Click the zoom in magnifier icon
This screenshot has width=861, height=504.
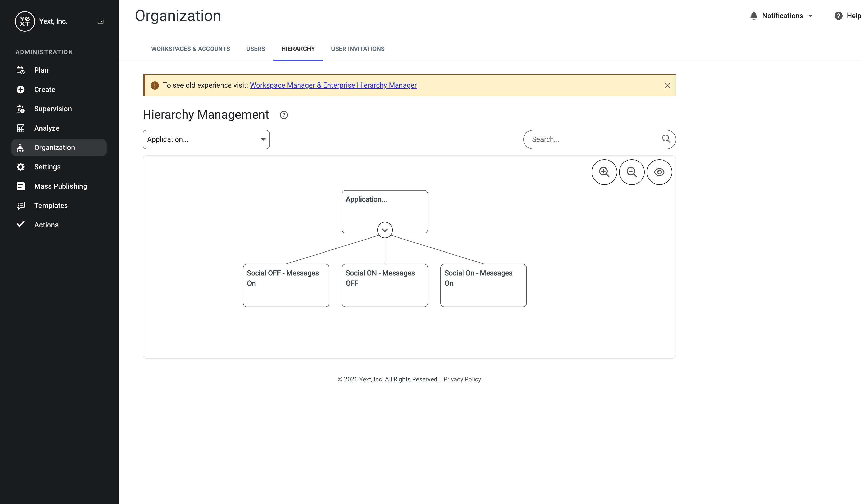click(x=604, y=172)
